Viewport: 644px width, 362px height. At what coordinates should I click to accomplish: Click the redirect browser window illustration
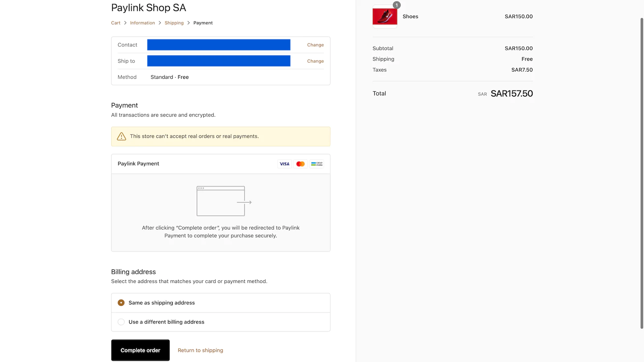224,201
